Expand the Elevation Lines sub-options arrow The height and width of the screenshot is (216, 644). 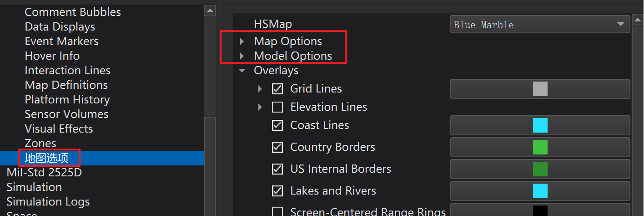[x=260, y=107]
